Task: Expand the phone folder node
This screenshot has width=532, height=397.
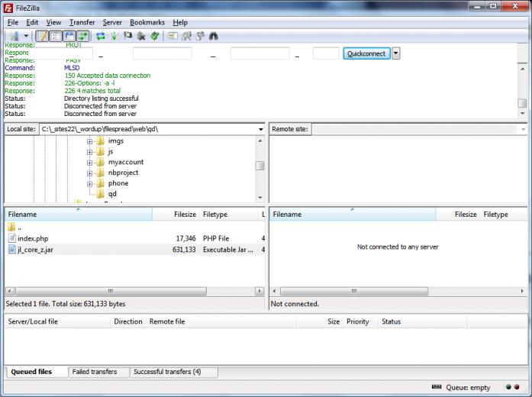Action: tap(89, 183)
